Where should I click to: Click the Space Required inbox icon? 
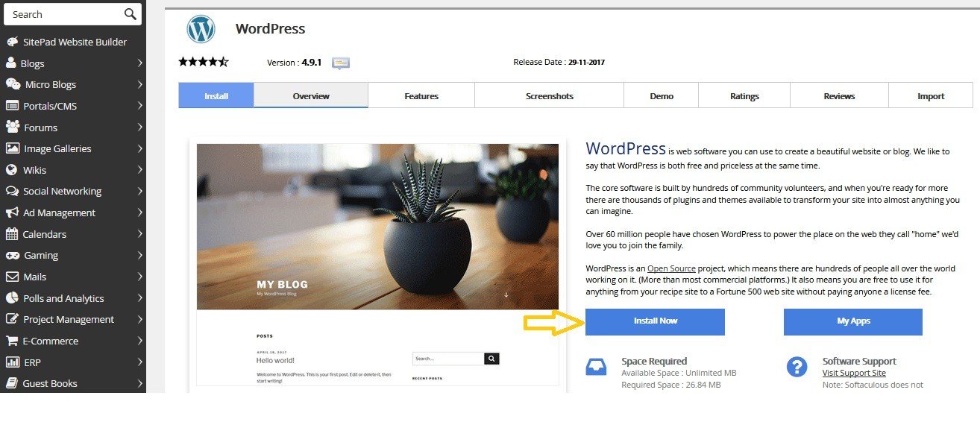click(596, 367)
